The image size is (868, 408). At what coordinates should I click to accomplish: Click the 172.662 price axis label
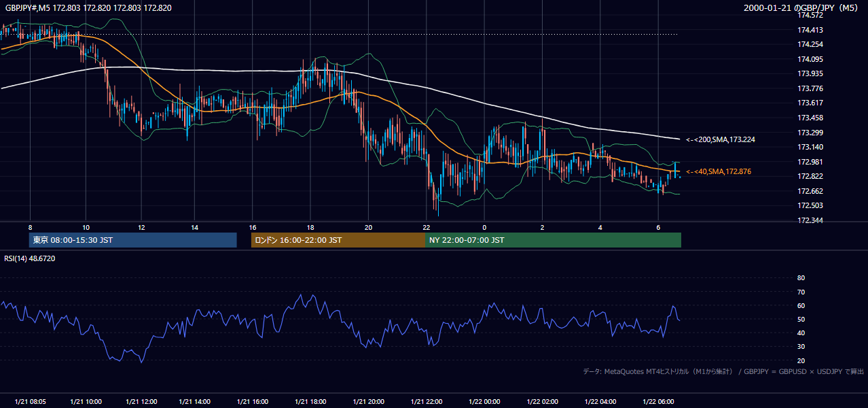point(810,191)
